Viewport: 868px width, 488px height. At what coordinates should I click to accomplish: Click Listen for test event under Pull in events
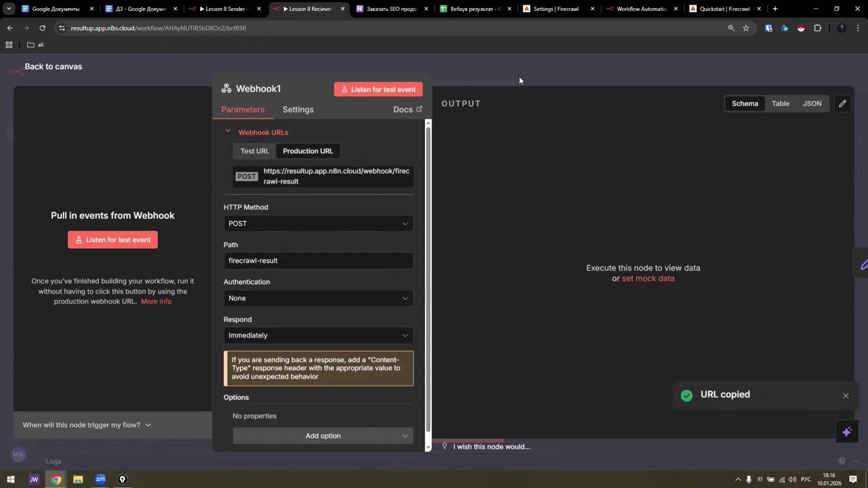tap(113, 240)
